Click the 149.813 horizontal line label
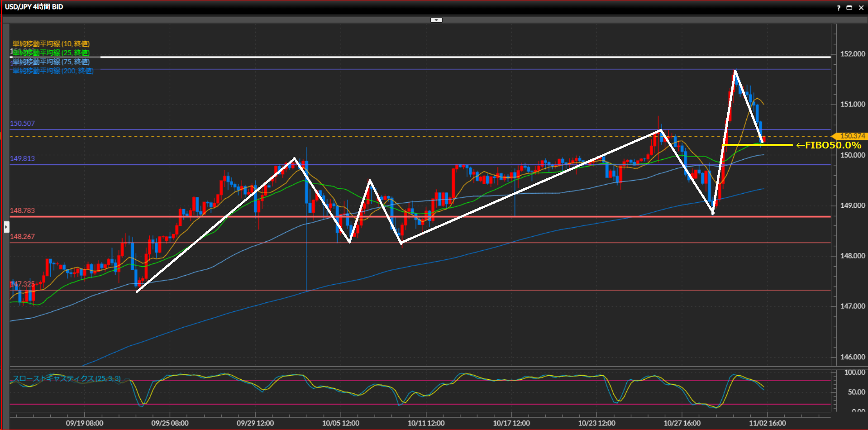 point(22,158)
